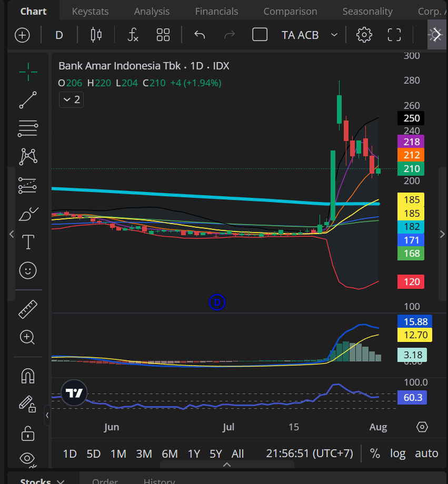Open the time axis settings hexagon icon

point(422,427)
